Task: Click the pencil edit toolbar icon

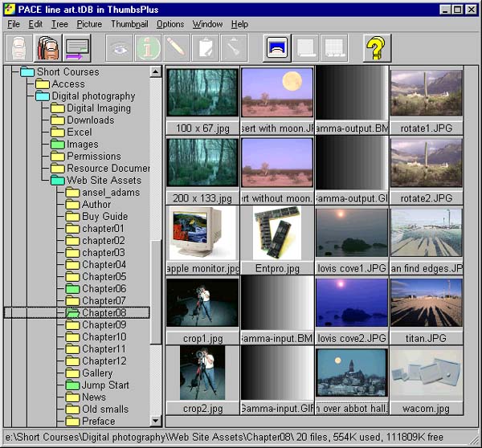Action: pos(177,48)
